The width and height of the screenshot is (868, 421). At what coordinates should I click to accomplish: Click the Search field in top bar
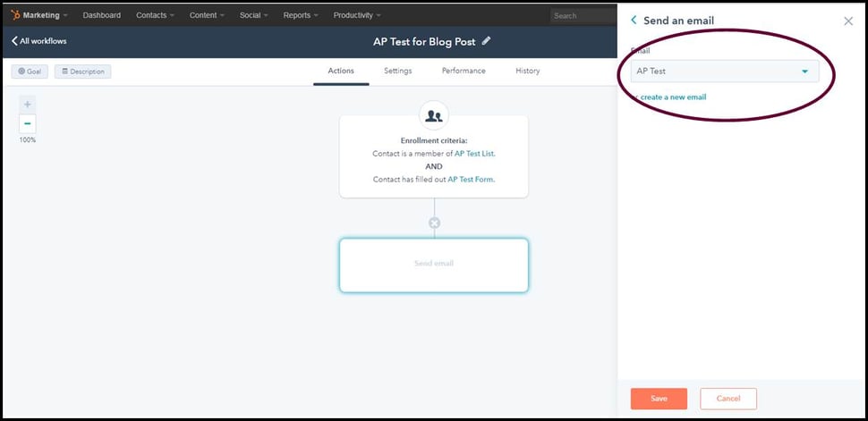(x=582, y=15)
